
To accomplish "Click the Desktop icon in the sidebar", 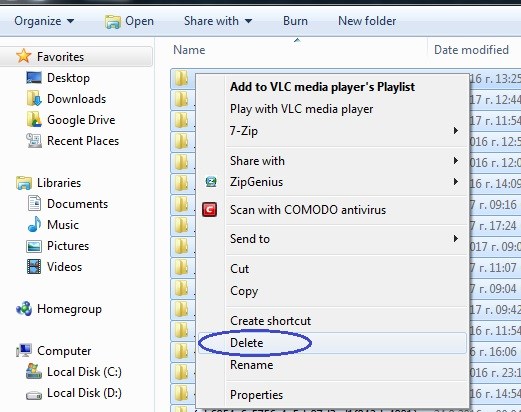I will click(34, 78).
